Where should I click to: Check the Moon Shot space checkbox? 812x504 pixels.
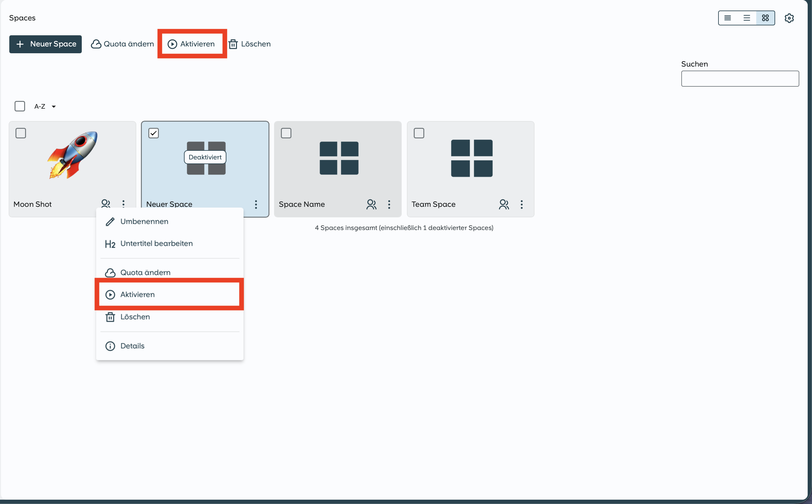click(21, 133)
